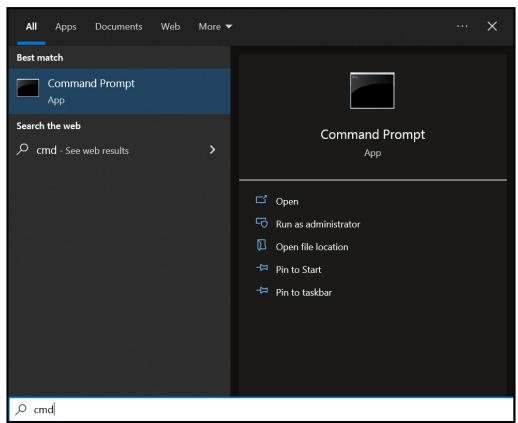Click the cmd search input field
Viewport: 518px width, 423px height.
tap(261, 409)
